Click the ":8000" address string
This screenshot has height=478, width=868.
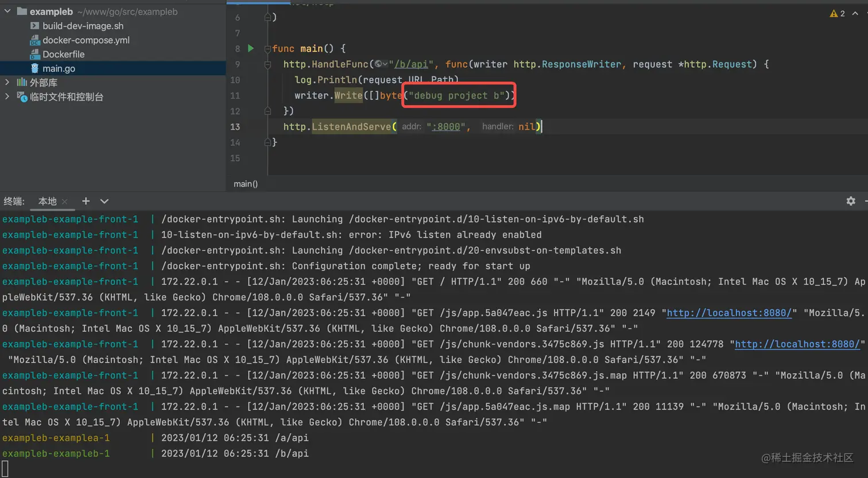(445, 126)
